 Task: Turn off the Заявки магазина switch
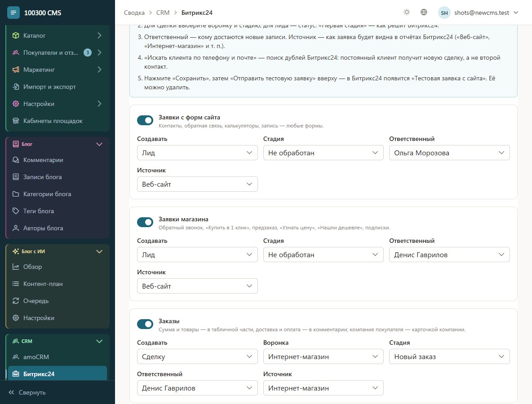(x=145, y=222)
